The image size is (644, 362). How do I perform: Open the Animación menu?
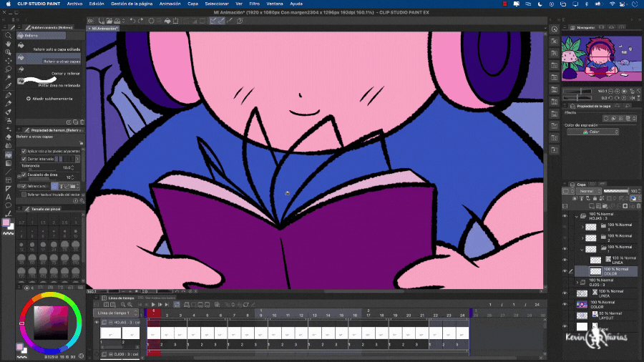170,4
